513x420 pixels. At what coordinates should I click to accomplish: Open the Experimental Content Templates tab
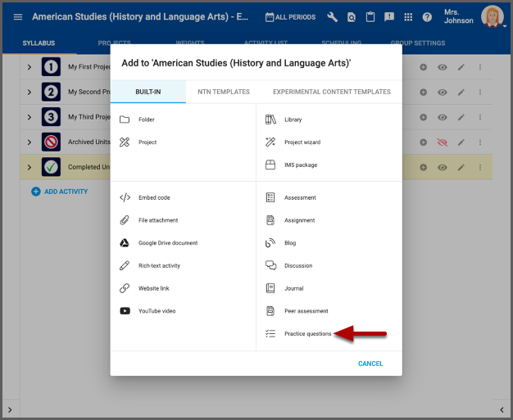pos(331,92)
